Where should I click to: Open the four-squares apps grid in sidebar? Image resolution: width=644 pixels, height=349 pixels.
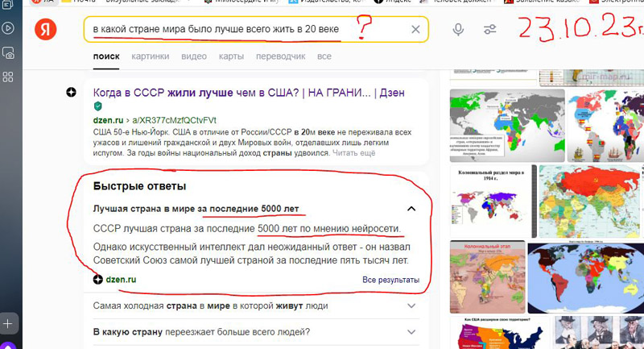[x=7, y=77]
